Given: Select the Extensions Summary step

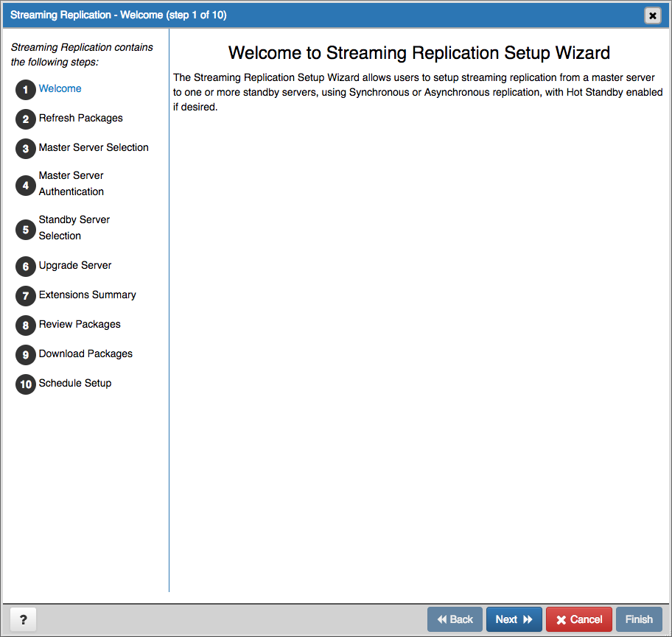Looking at the screenshot, I should click(88, 295).
